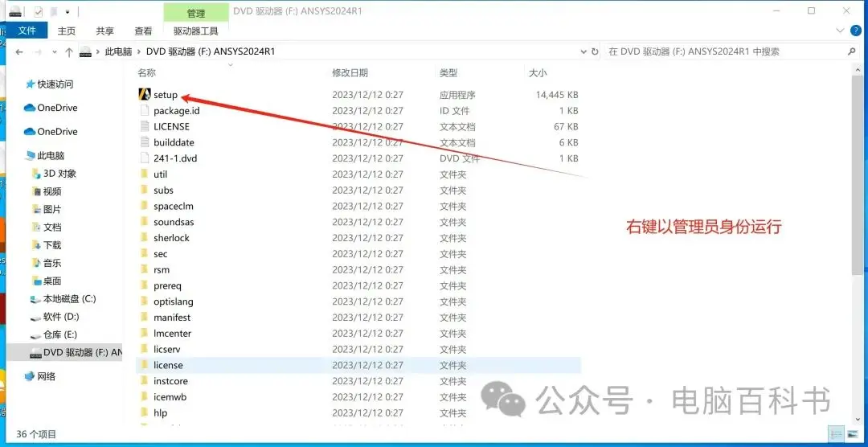
Task: Sort by the 类型 column header
Action: click(448, 72)
